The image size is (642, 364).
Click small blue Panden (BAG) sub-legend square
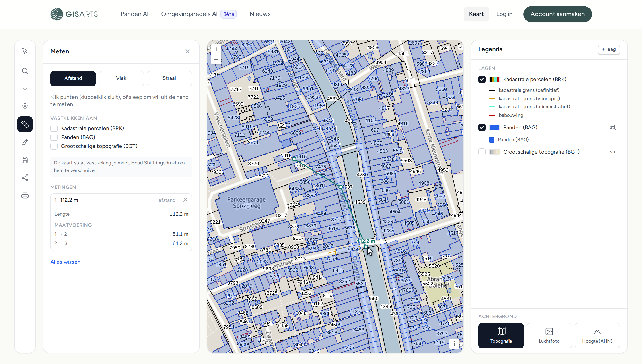pyautogui.click(x=492, y=140)
